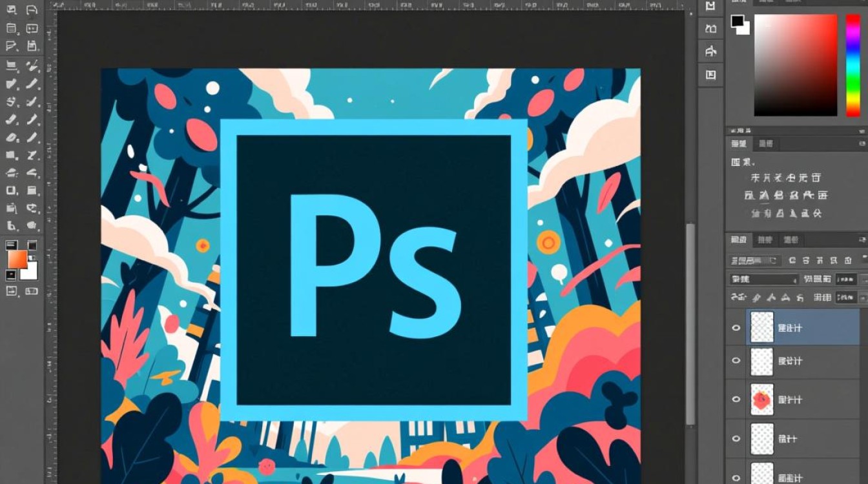Pick the right-column tool directly above the color swatch controls
The height and width of the screenshot is (484, 868).
tap(32, 226)
